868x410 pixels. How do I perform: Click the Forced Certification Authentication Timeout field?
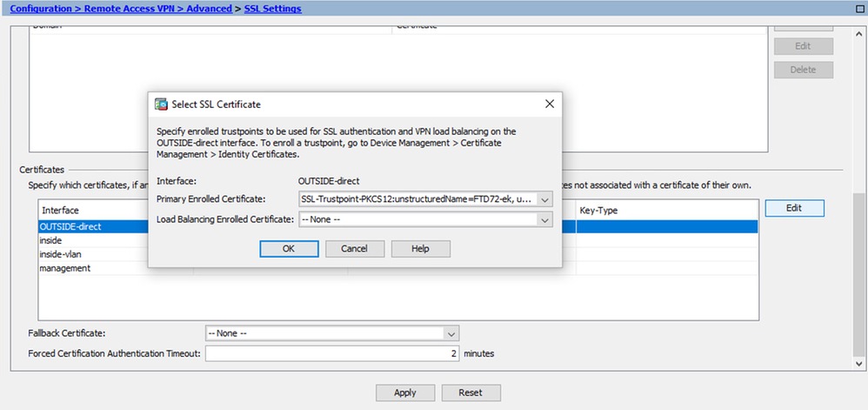click(332, 353)
